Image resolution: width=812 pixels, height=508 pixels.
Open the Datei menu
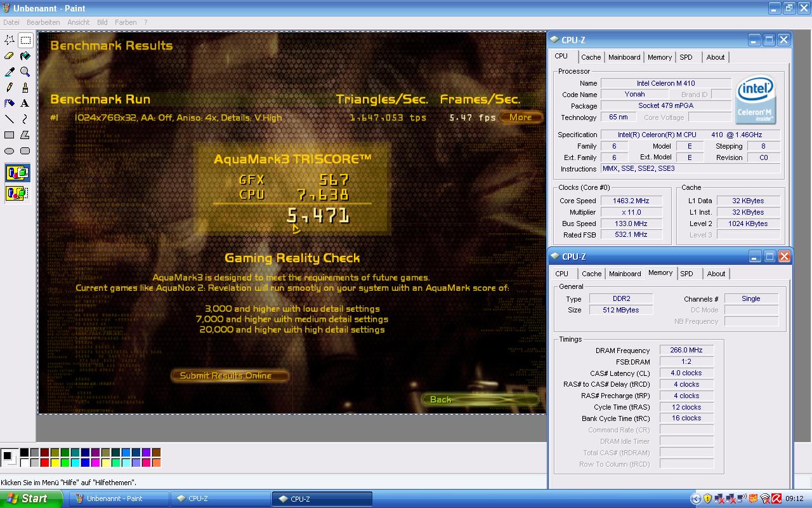(11, 22)
